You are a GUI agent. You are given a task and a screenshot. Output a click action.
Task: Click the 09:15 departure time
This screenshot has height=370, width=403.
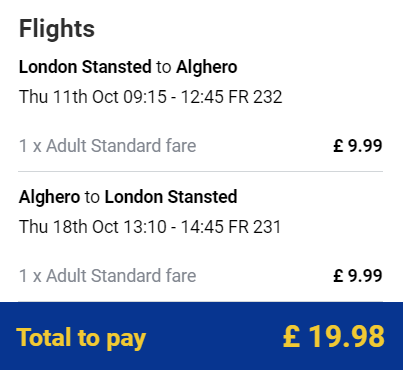(145, 97)
